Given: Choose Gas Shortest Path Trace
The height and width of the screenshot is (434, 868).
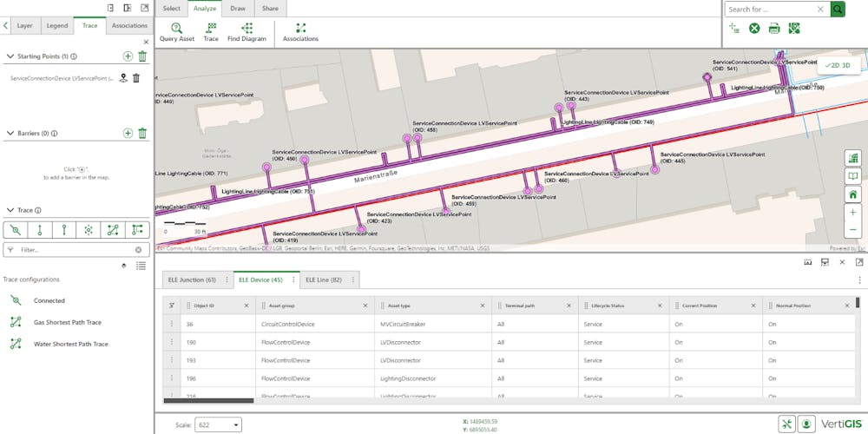Looking at the screenshot, I should tap(67, 322).
